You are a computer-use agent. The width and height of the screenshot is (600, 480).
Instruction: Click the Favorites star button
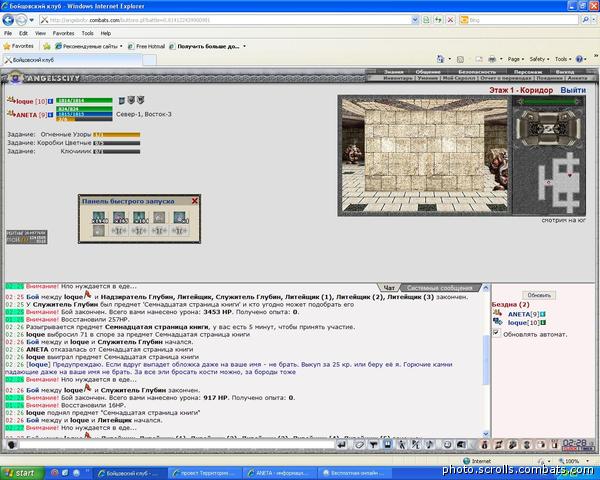pos(18,46)
